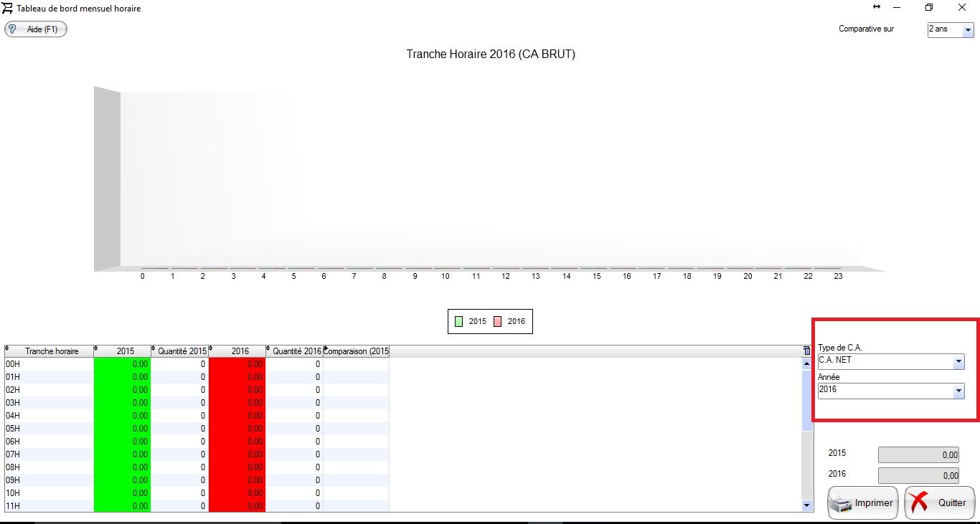The image size is (980, 524).
Task: Click the restore window button
Action: 929,7
